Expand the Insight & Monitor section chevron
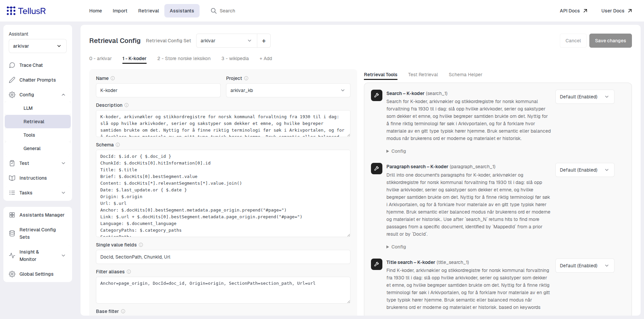 pos(63,256)
